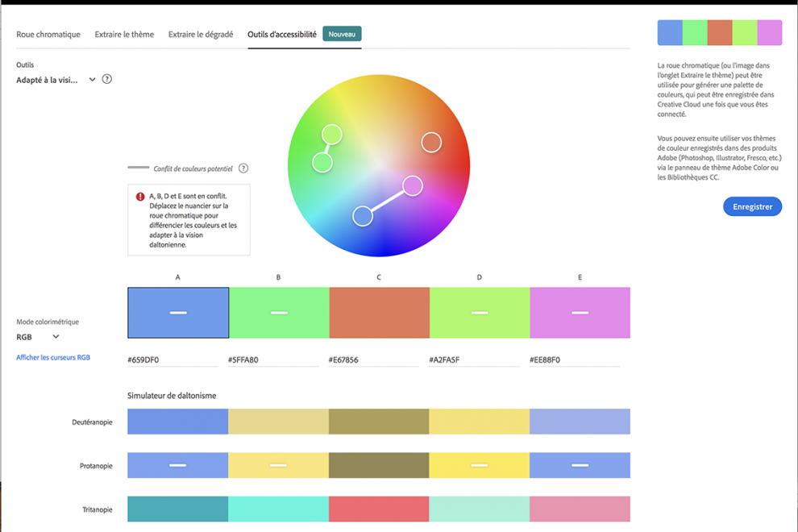Click the Enregistrer button
The height and width of the screenshot is (532, 798).
pyautogui.click(x=751, y=206)
